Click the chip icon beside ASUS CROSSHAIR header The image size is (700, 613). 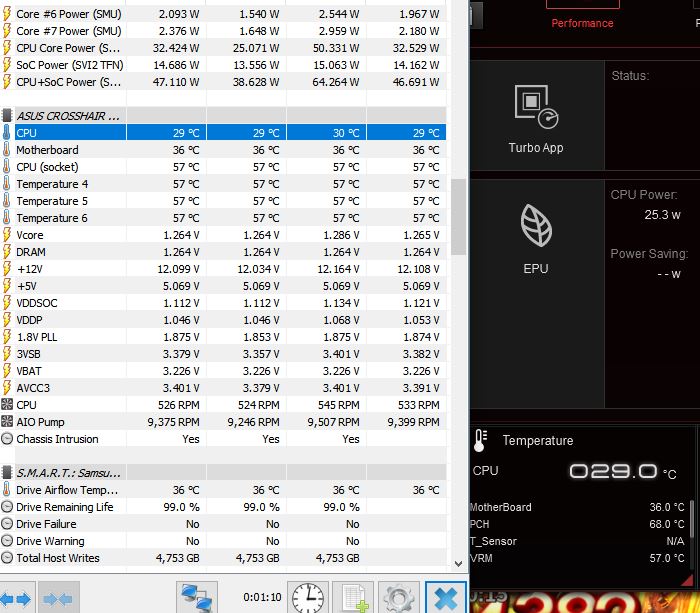[7, 116]
